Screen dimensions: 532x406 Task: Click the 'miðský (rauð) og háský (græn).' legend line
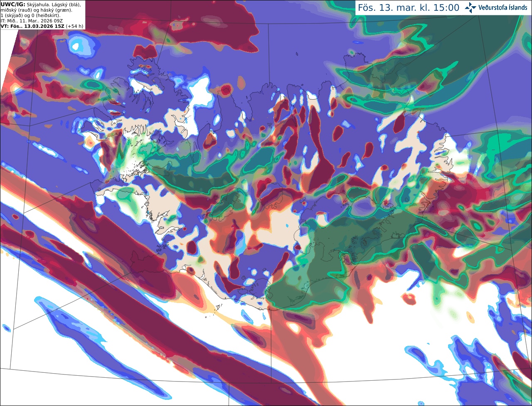pos(36,10)
